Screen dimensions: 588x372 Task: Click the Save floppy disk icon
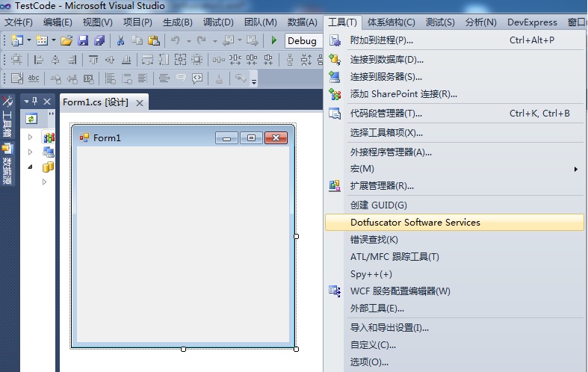click(x=83, y=40)
